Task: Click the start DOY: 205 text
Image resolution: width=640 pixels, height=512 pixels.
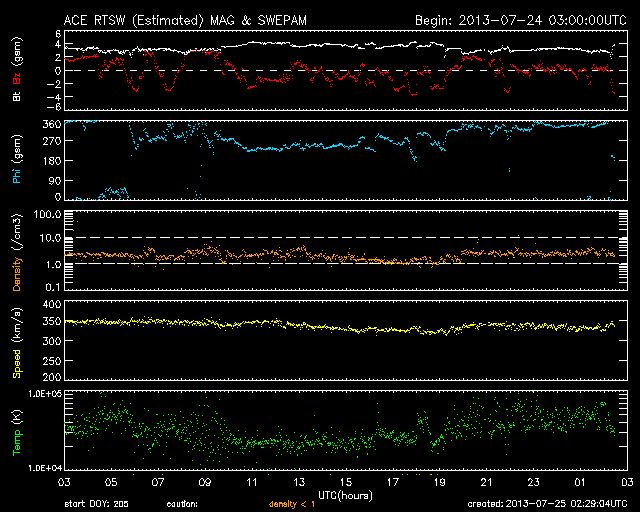Action: 96,504
